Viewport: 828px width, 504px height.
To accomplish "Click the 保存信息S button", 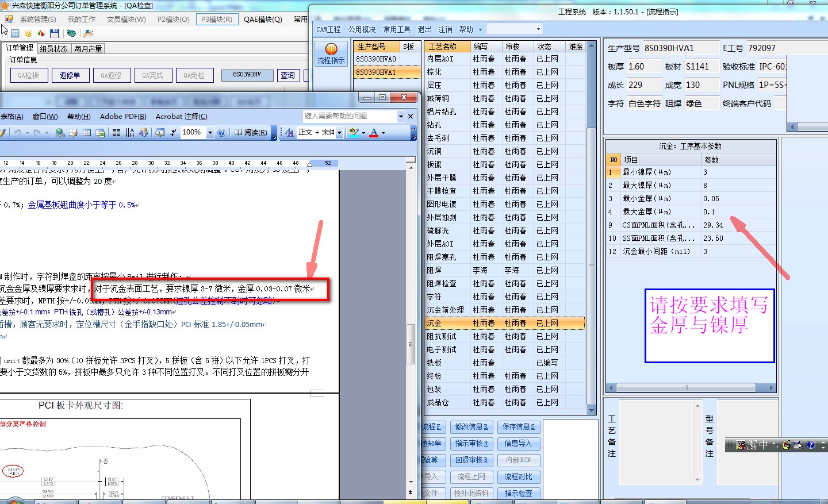I will coord(519,426).
